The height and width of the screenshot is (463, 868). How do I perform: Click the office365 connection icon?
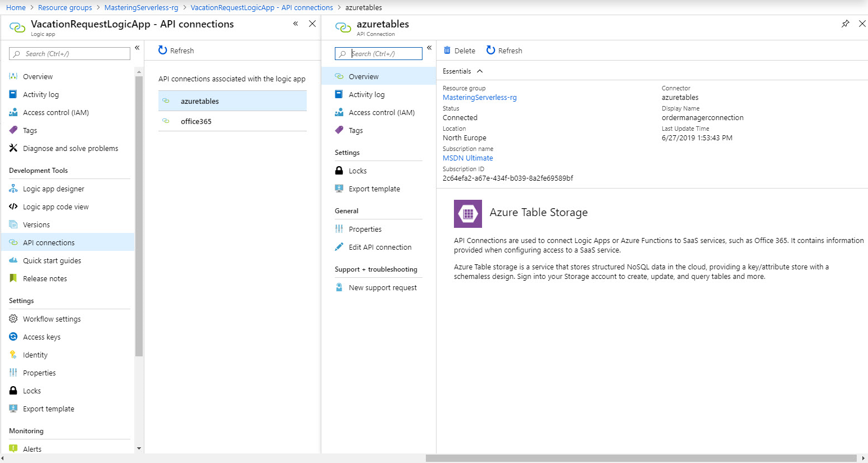[166, 121]
